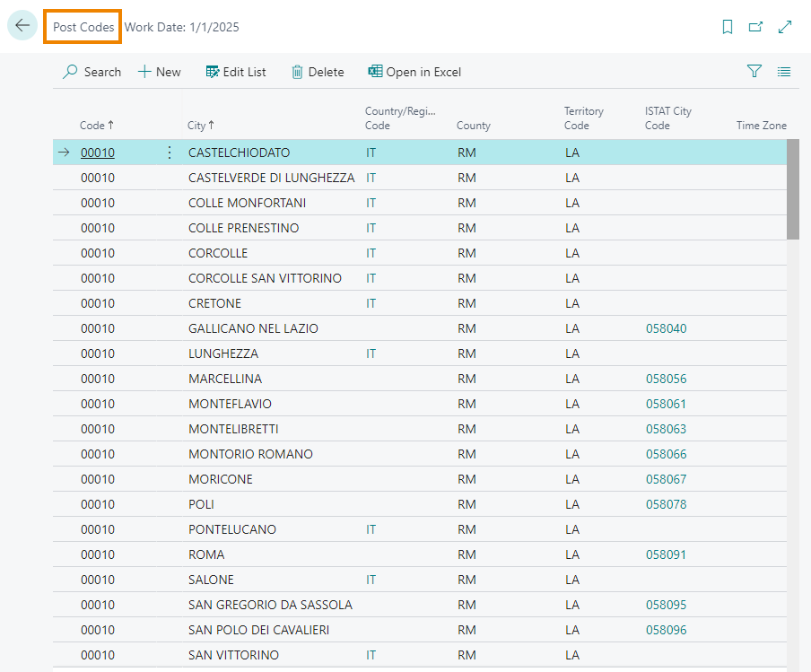Open ISTAT code 058040 link
This screenshot has height=672, width=811.
[666, 328]
